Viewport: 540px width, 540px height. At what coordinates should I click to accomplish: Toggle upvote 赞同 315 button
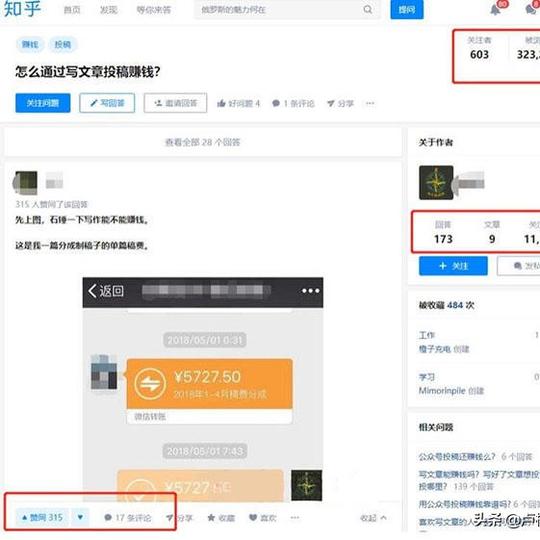[42, 517]
